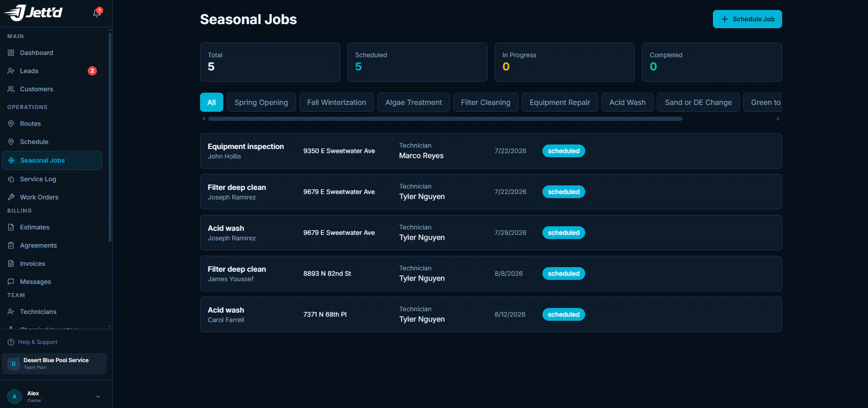Open Filter deep clean job for Joseph Ramirez
The image size is (868, 408).
click(x=491, y=192)
